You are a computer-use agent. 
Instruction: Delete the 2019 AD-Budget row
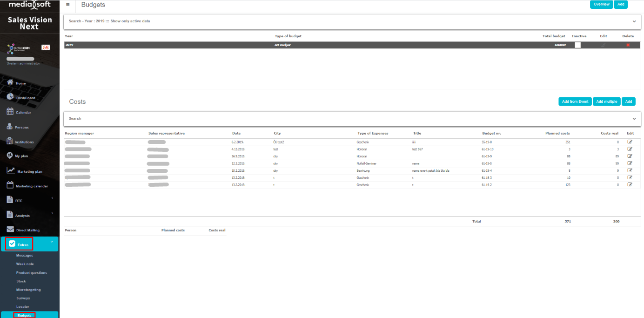tap(628, 45)
